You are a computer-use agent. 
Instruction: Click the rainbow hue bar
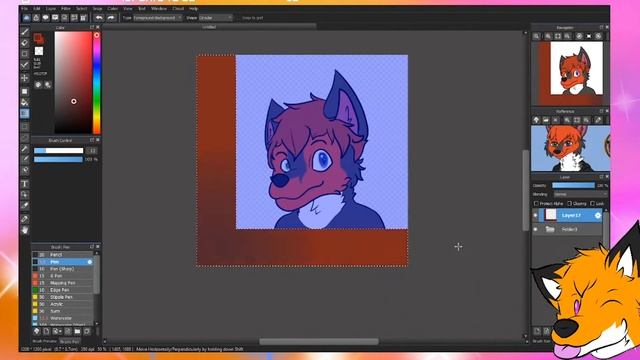tap(96, 83)
